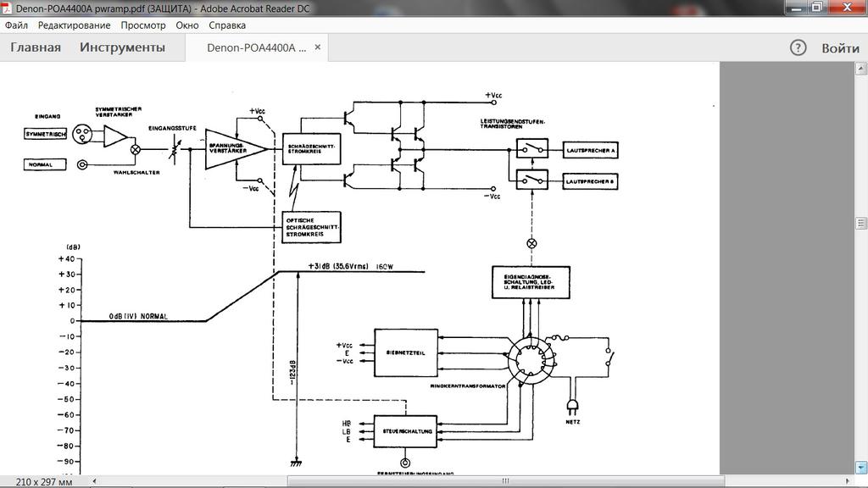
Task: Click the vertical scrollbar down arrow
Action: pyautogui.click(x=860, y=468)
